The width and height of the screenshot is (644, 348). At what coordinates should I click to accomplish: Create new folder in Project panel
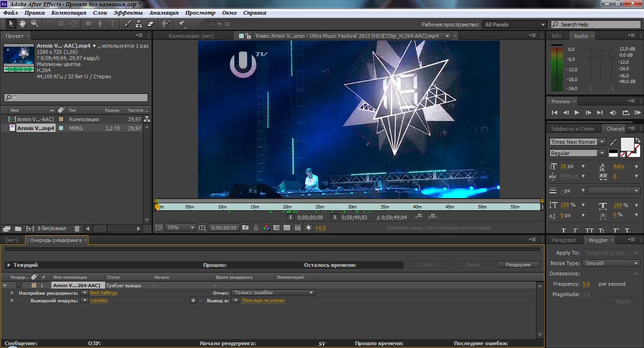18,229
